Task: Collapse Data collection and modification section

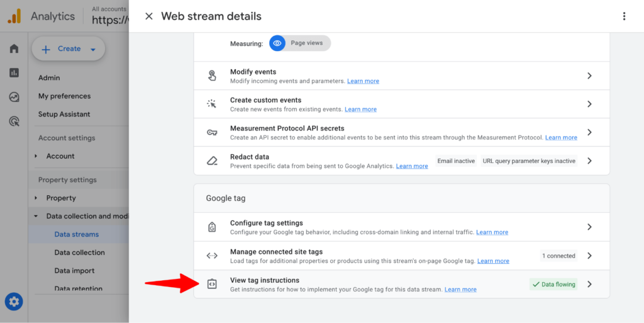Action: (x=36, y=216)
